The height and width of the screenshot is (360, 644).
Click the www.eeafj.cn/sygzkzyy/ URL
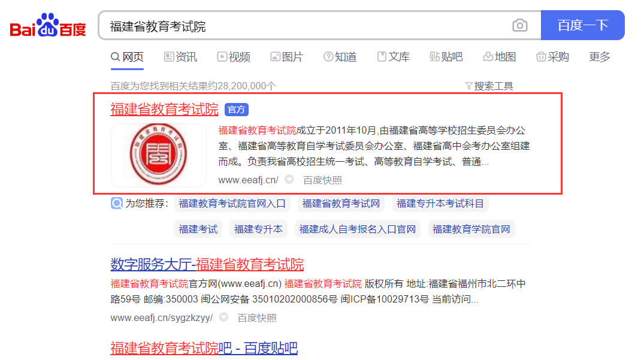[161, 318]
